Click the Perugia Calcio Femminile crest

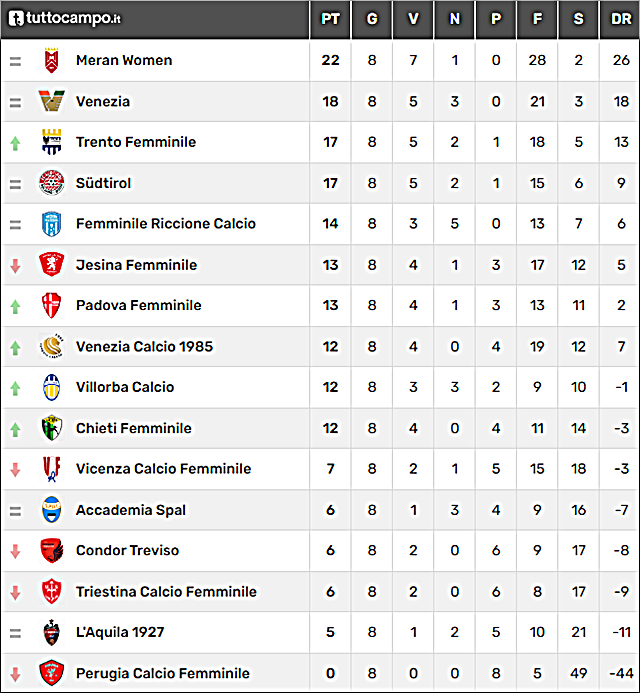point(52,673)
